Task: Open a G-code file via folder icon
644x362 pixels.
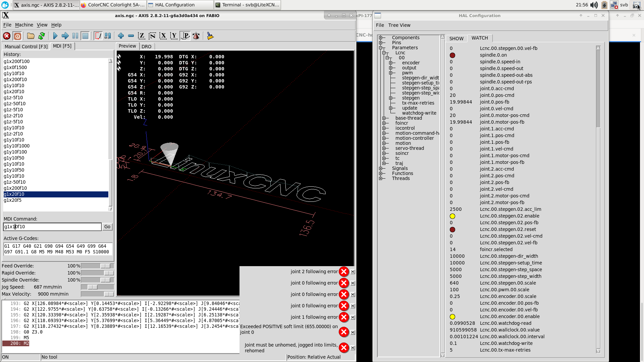Action: point(31,36)
